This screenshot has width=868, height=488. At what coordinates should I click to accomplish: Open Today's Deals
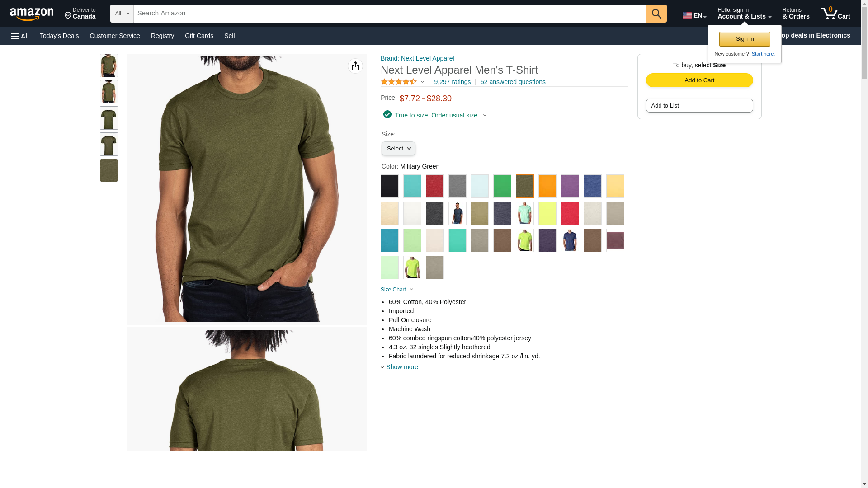pos(59,36)
